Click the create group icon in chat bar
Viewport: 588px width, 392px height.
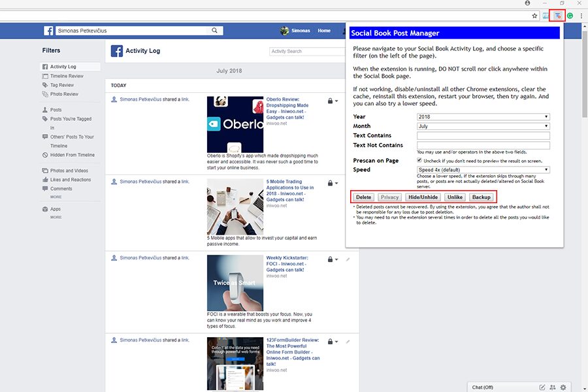(x=553, y=387)
